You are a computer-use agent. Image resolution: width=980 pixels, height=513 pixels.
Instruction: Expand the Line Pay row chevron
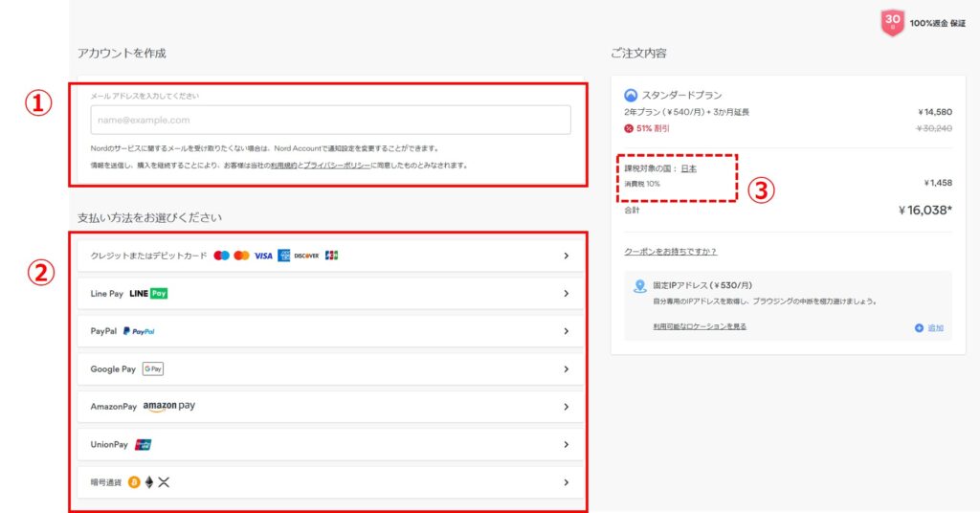click(x=567, y=294)
